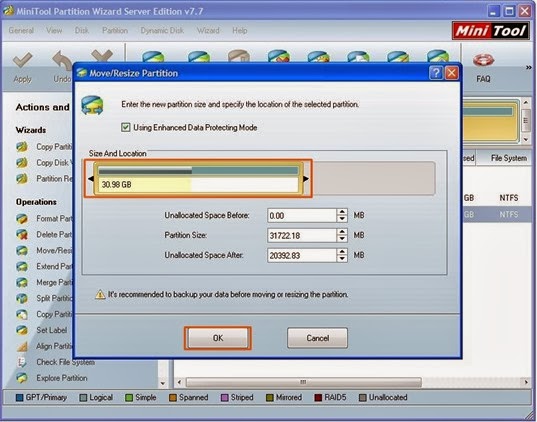Click the Explore Partition icon

pos(22,378)
